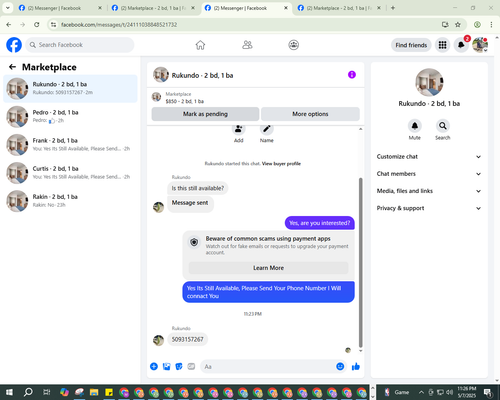Screen dimensions: 500x400
Task: Click chat thread vertical scrollbar
Action: [360, 263]
